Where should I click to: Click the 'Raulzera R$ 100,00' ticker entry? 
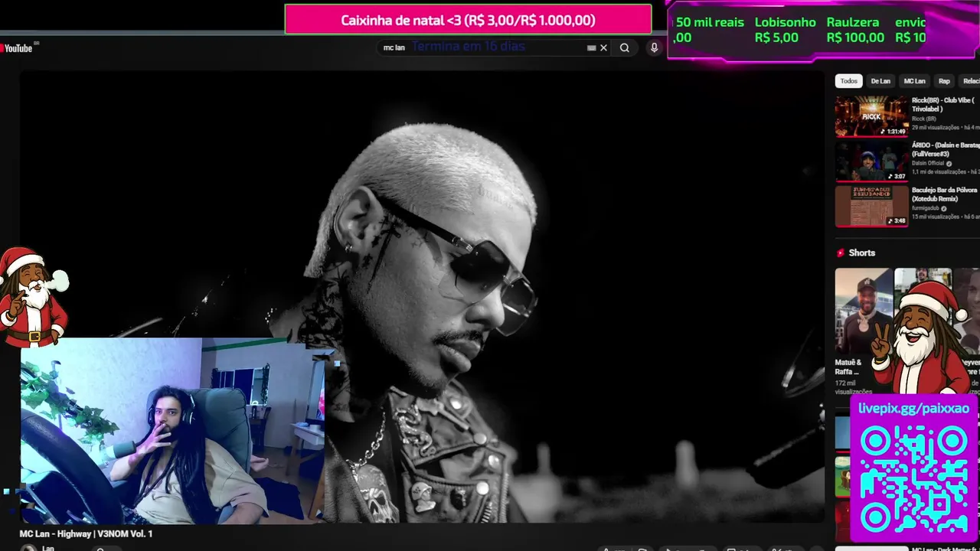tap(855, 30)
